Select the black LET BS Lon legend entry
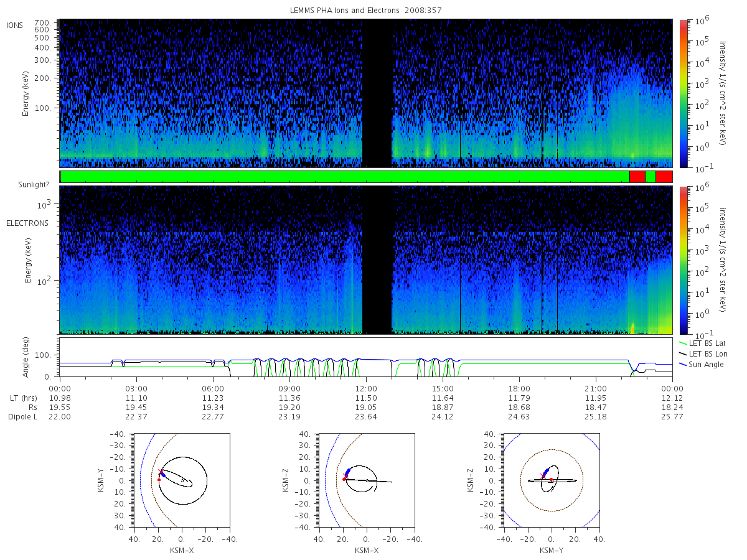 [704, 353]
